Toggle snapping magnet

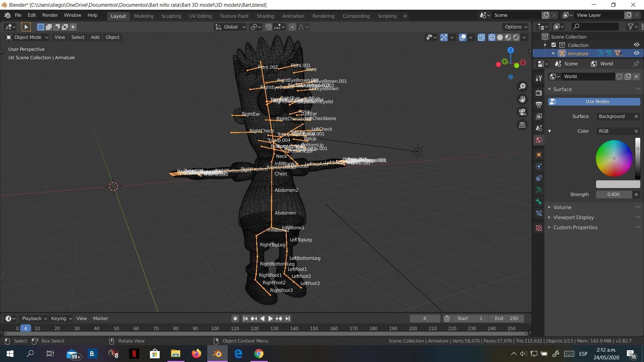268,27
